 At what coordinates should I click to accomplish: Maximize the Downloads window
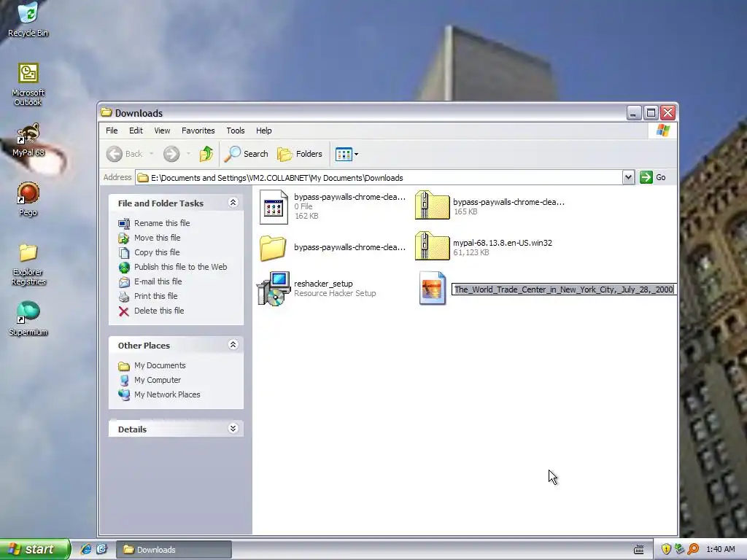coord(651,113)
